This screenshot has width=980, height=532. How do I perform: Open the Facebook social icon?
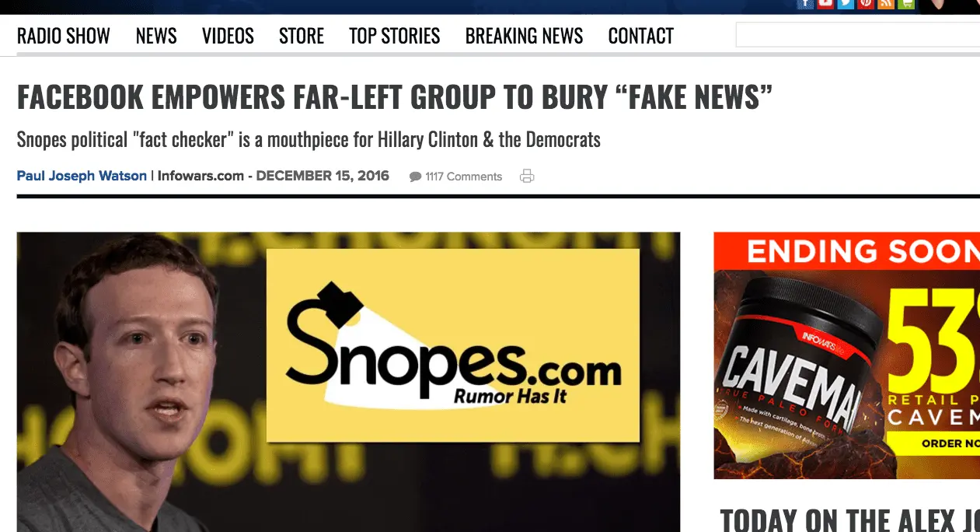click(x=805, y=4)
